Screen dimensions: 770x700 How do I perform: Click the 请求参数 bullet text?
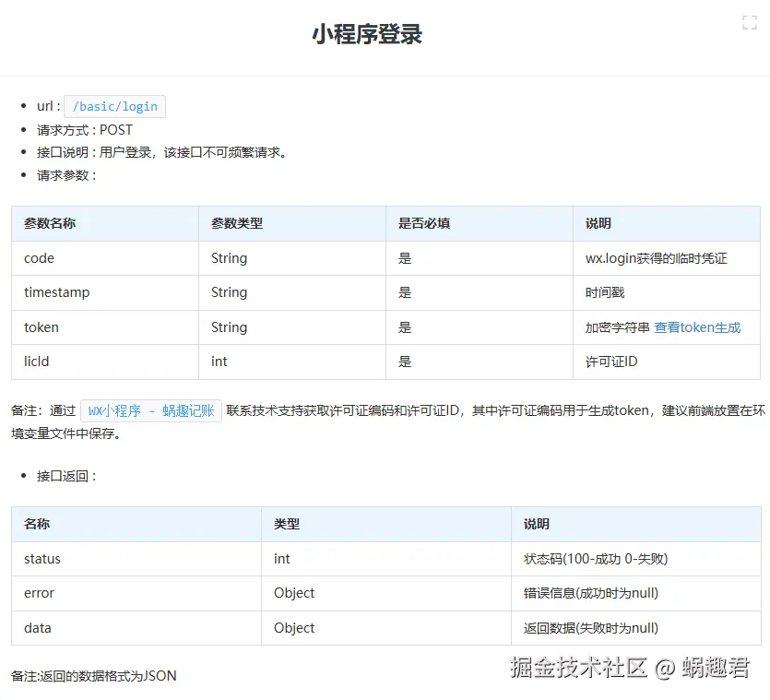coord(66,175)
